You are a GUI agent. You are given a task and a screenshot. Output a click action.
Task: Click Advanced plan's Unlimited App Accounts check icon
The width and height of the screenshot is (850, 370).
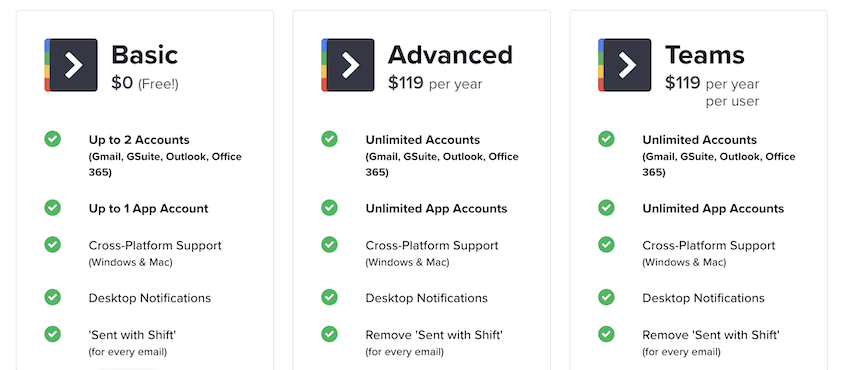(330, 207)
